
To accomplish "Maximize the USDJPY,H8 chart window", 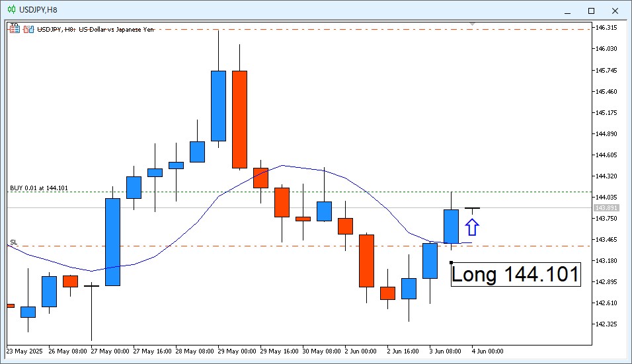I will [591, 11].
